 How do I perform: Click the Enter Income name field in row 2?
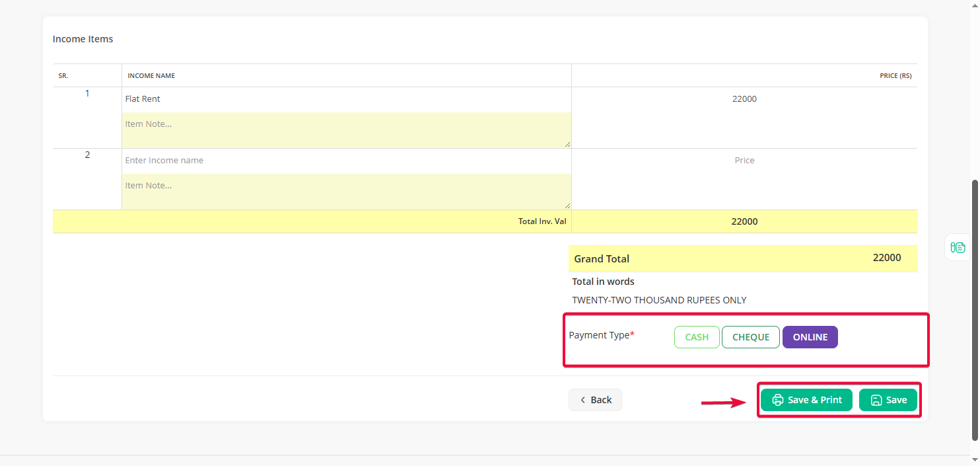(x=347, y=161)
